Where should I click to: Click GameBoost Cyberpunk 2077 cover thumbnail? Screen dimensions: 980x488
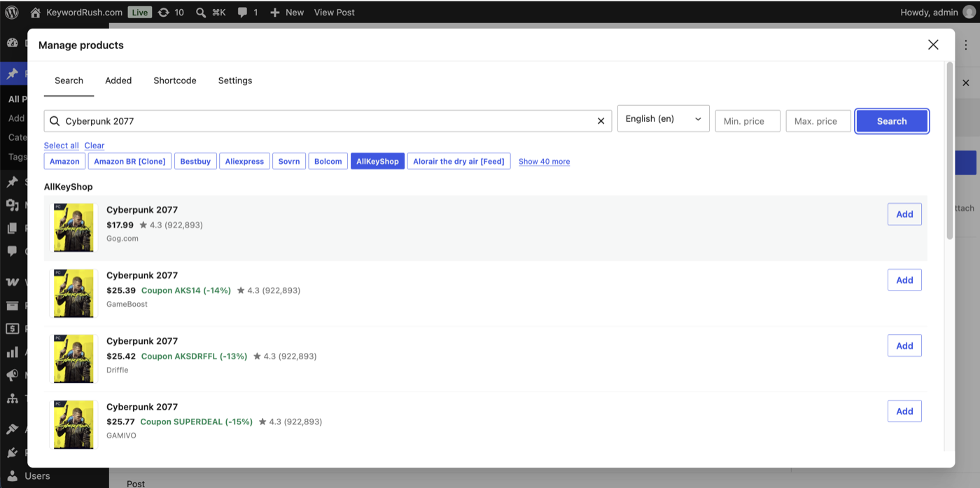[x=73, y=293]
